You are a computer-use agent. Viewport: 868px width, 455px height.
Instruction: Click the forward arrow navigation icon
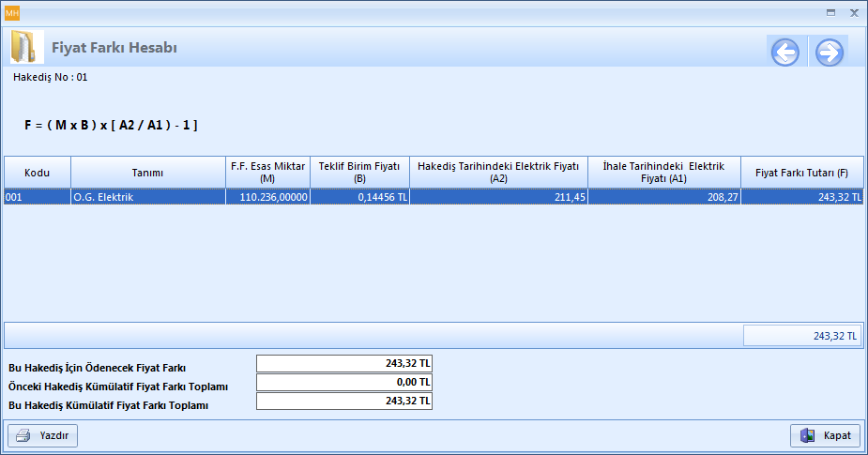[x=830, y=53]
